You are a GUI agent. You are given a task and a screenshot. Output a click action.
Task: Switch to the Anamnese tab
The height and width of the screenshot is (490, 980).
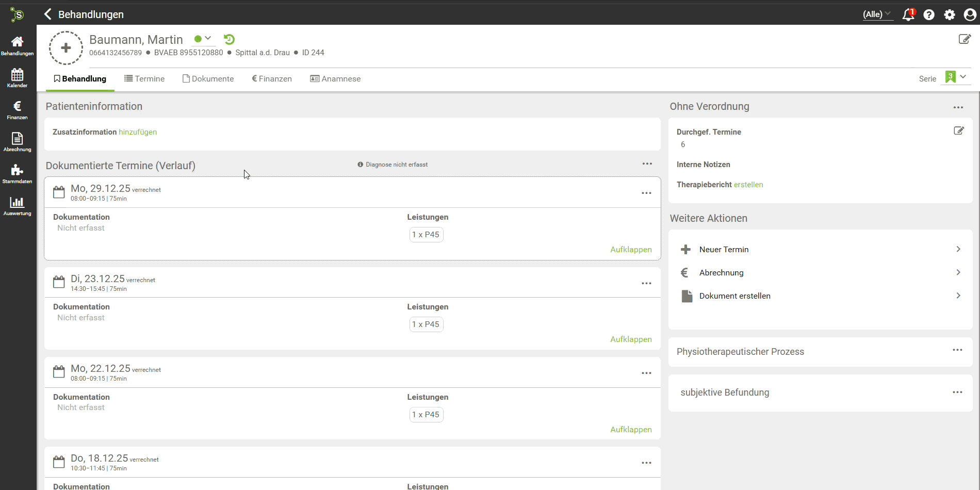tap(335, 79)
